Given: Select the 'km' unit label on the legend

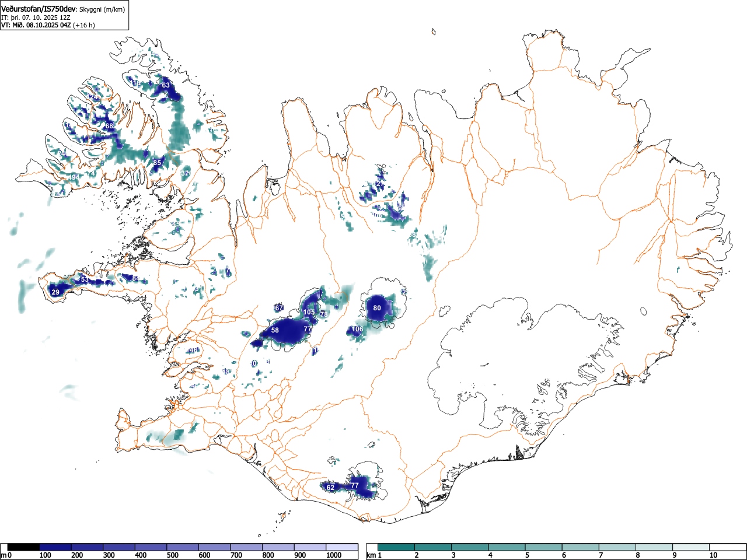Looking at the screenshot, I should pos(371,555).
